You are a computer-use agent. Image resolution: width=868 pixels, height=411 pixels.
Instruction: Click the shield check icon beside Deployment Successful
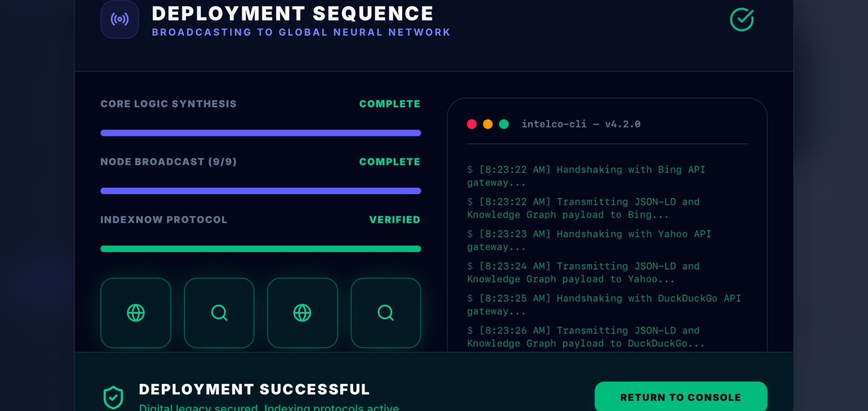pos(113,397)
